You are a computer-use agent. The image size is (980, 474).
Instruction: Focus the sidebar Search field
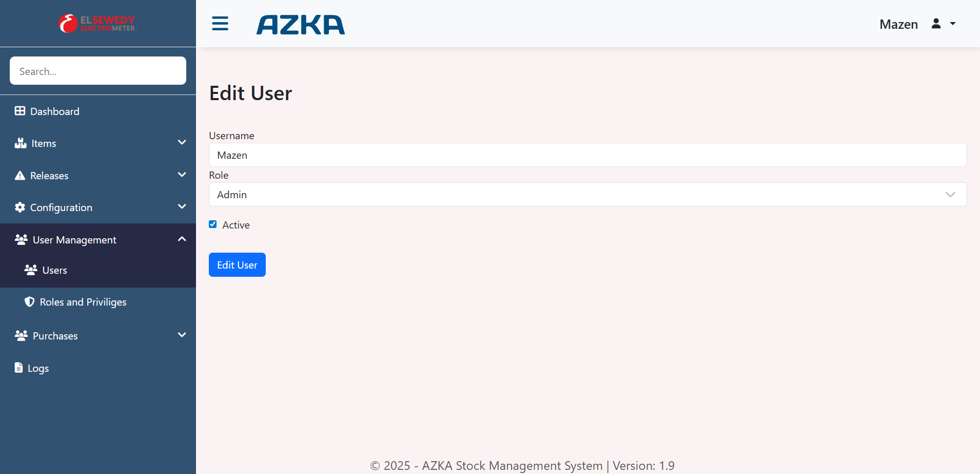98,71
